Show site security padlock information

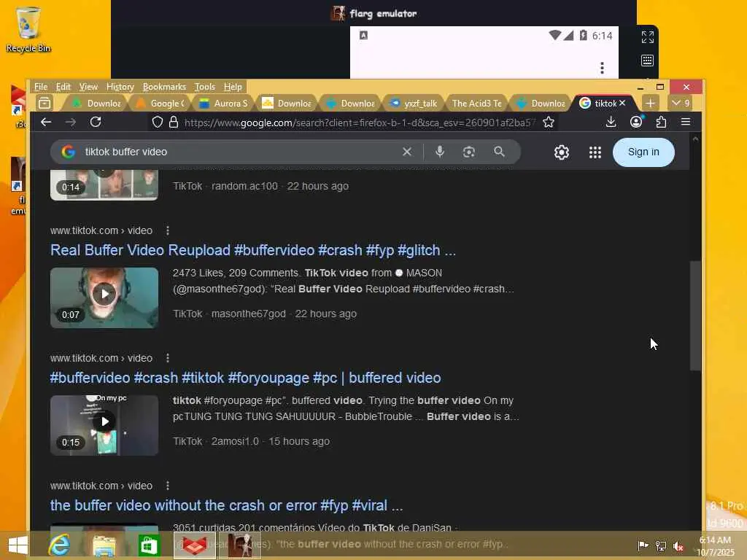click(x=174, y=122)
